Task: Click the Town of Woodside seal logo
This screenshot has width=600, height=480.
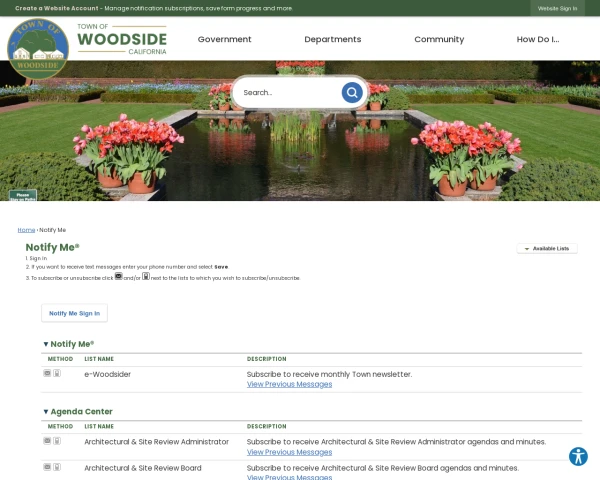Action: pyautogui.click(x=38, y=49)
